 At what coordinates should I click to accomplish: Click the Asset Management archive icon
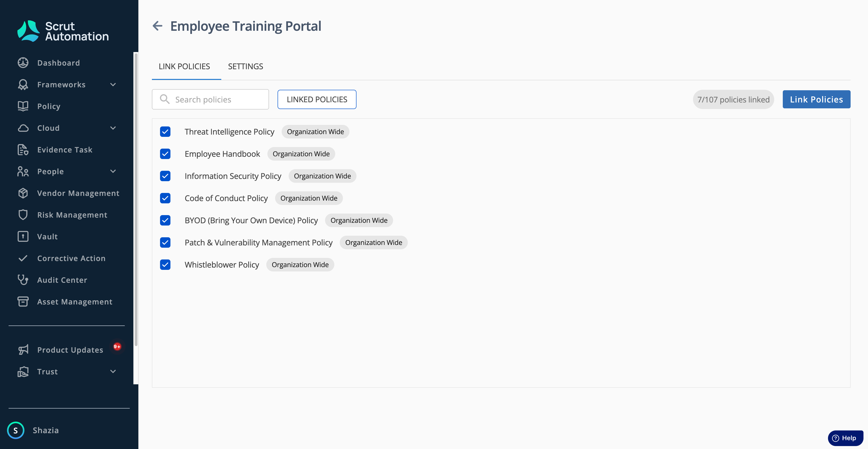(23, 302)
